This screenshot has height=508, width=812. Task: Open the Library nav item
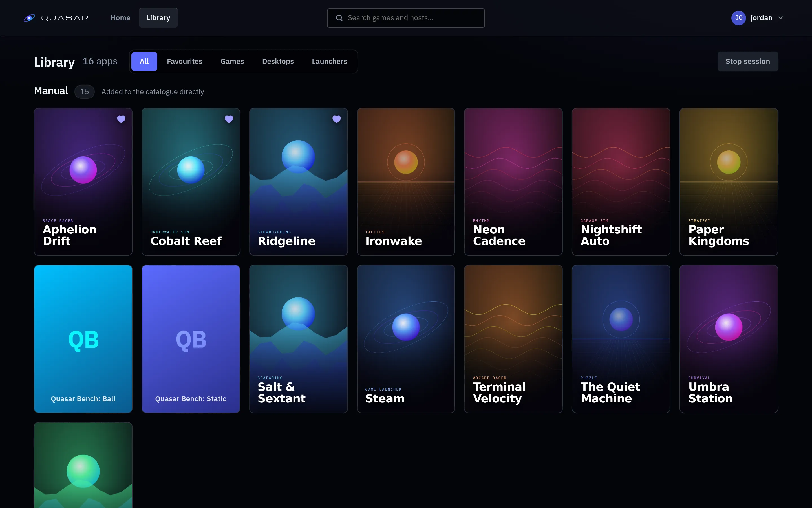[158, 18]
